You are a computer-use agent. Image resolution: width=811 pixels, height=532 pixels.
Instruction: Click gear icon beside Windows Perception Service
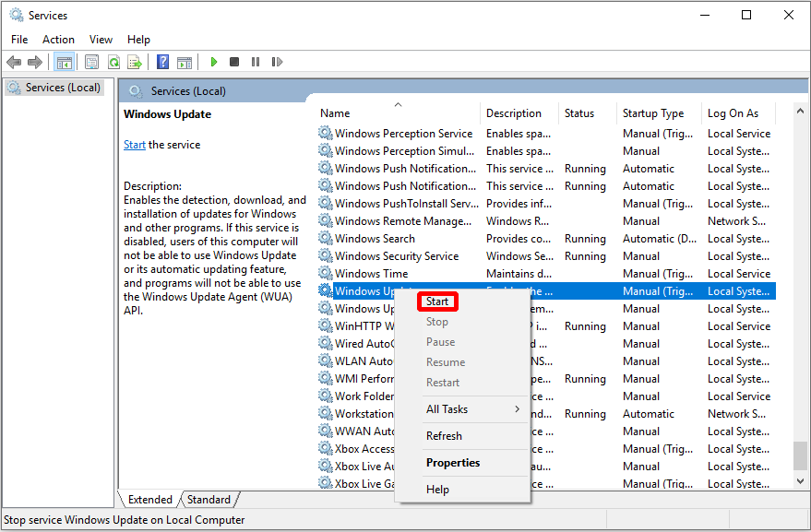tap(325, 134)
